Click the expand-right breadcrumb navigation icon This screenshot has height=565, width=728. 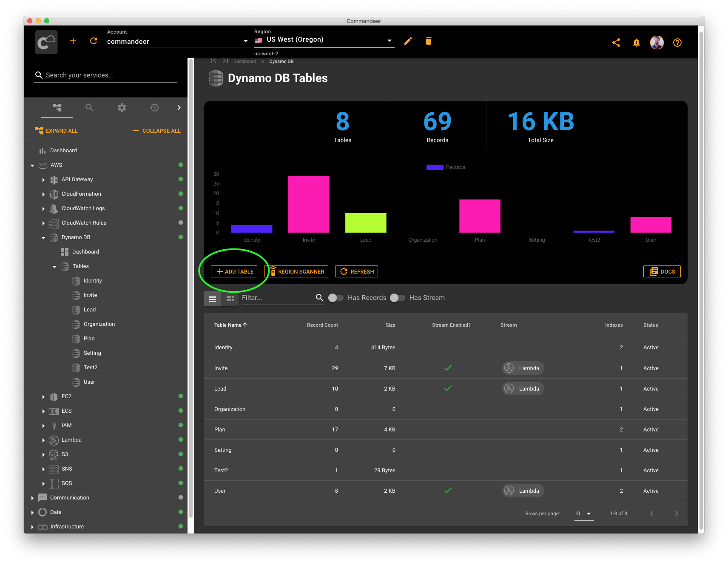tap(225, 61)
